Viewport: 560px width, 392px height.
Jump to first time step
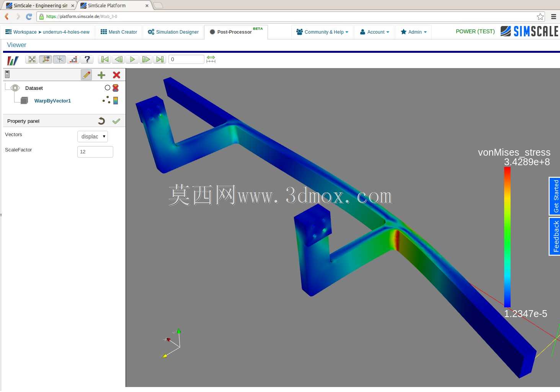(104, 59)
